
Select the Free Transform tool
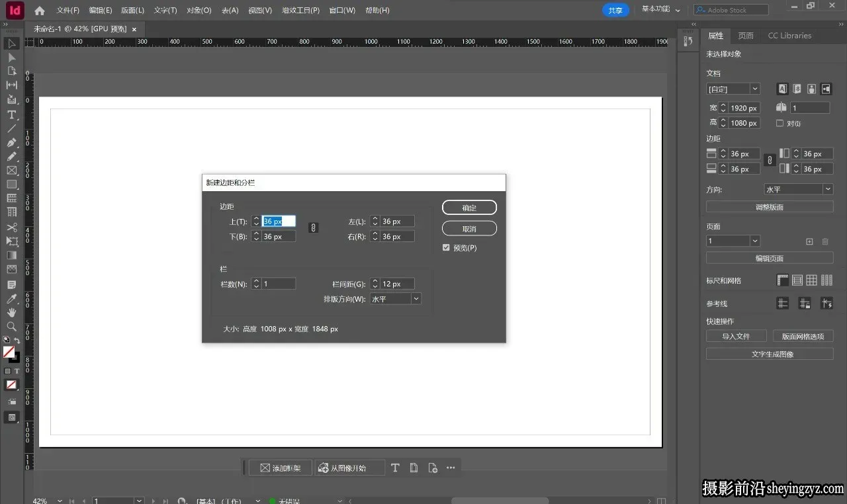(12, 241)
